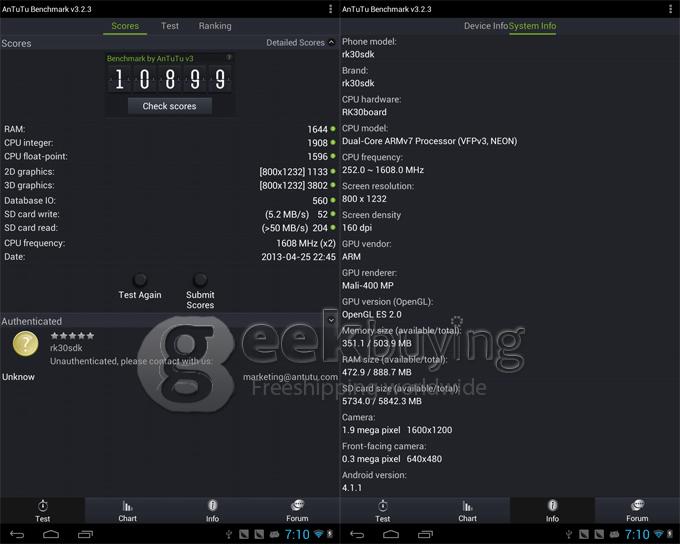Click the date 2013-04-25 22:45

[298, 257]
